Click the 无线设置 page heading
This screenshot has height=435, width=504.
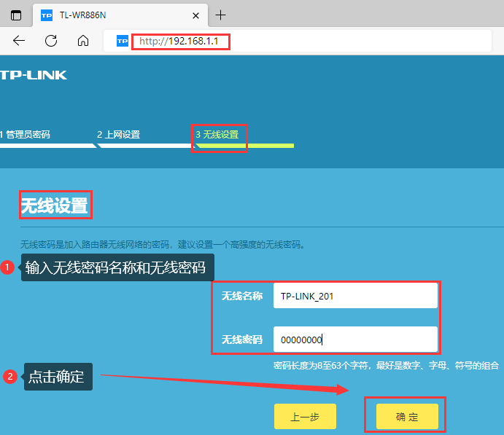pos(55,205)
